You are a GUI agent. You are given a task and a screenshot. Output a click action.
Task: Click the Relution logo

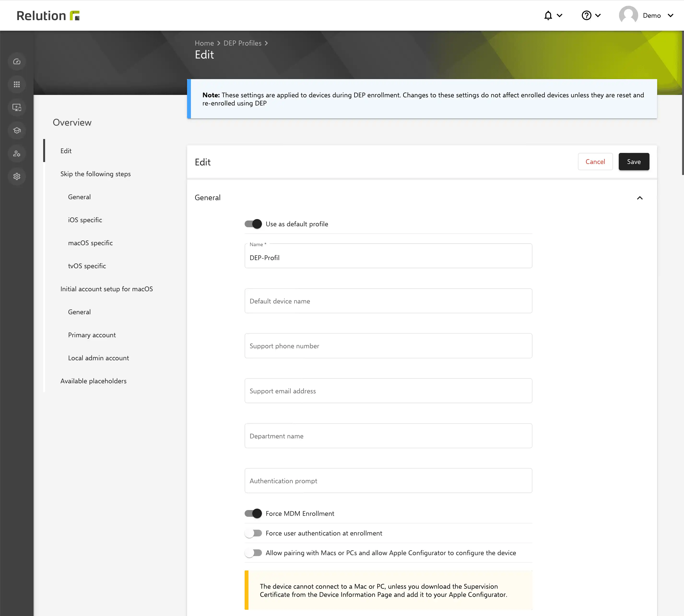point(48,16)
